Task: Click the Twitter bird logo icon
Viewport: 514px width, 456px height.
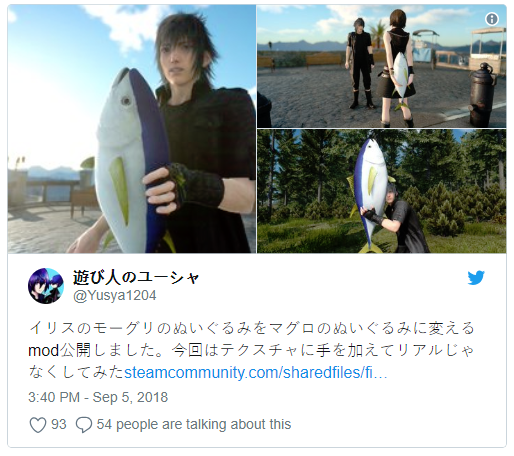Action: [476, 278]
